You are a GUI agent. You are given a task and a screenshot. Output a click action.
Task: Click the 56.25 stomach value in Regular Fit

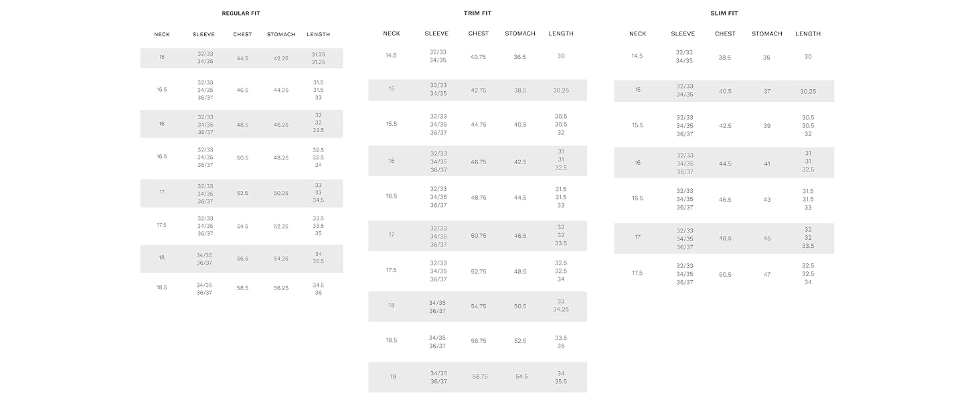281,288
